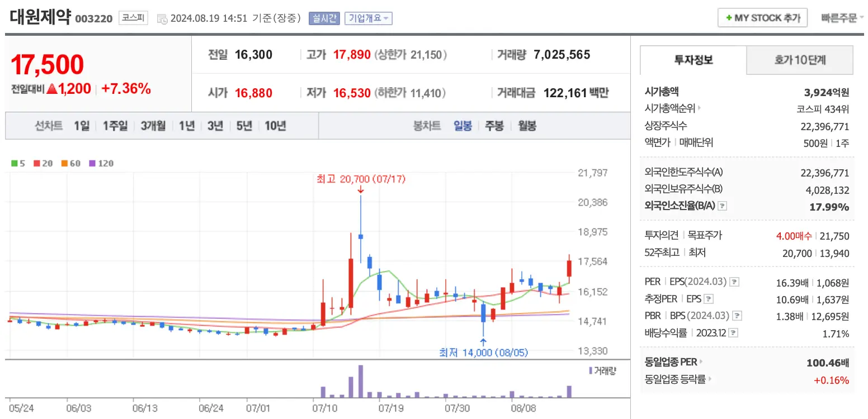The height and width of the screenshot is (419, 868).
Task: Click the 시가 value 16,880
Action: click(253, 93)
